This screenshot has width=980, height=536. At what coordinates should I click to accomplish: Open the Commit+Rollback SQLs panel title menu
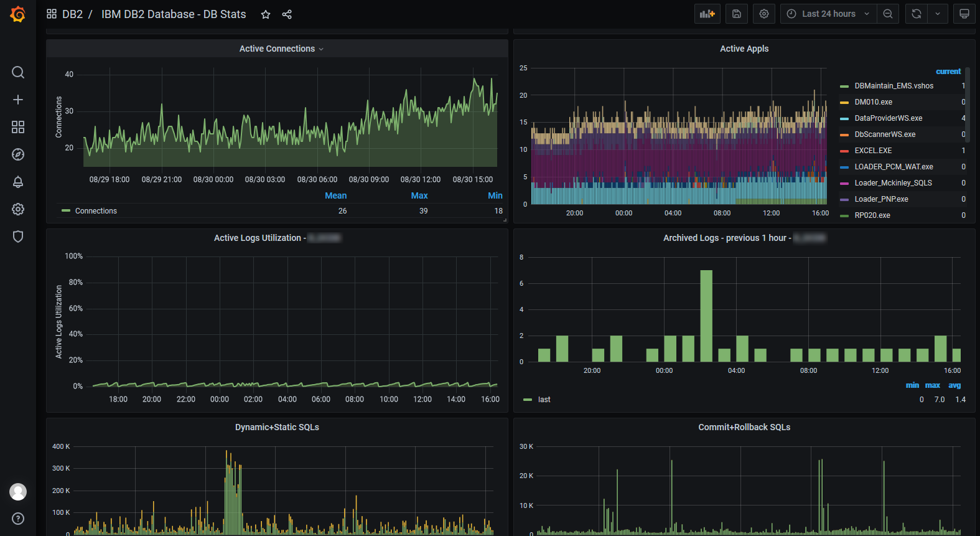point(744,427)
